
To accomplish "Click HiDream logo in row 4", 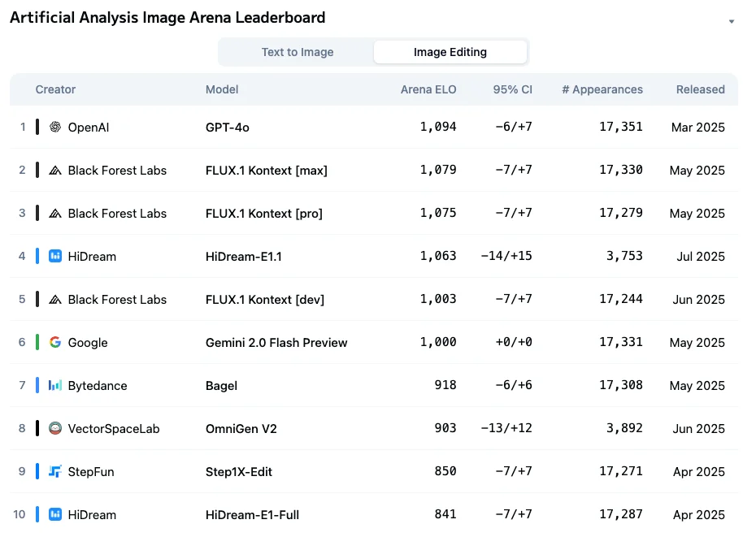I will 55,256.
